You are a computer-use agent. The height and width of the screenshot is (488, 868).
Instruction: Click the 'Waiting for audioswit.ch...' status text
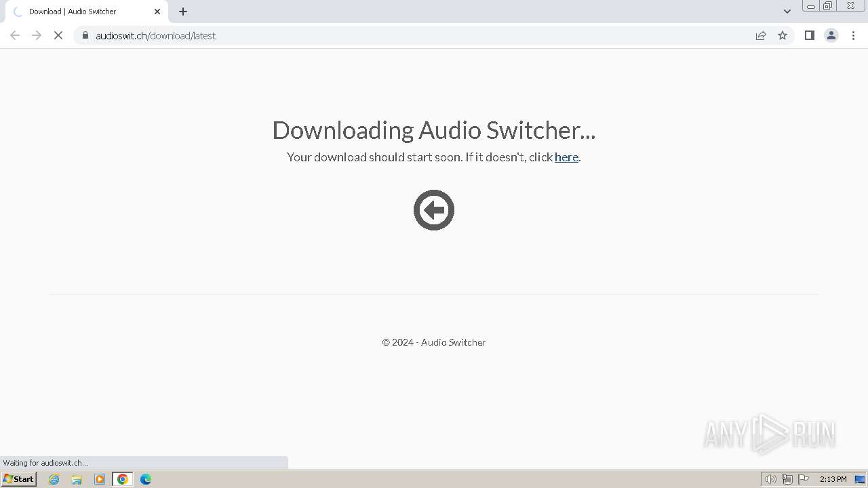(45, 463)
